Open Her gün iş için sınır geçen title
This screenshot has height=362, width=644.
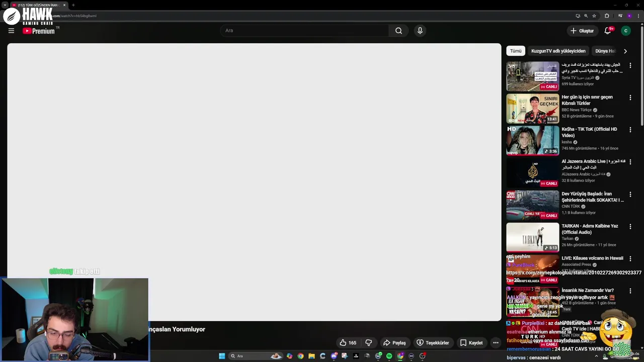[x=587, y=100]
